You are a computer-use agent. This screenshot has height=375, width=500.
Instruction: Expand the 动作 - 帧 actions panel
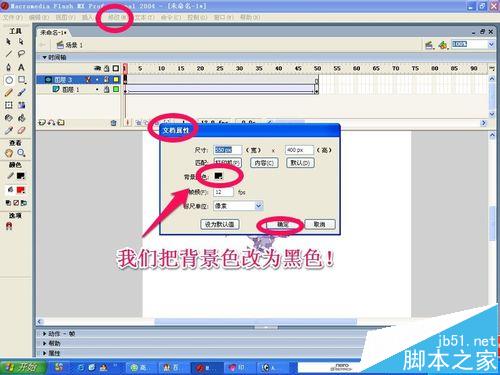[x=44, y=333]
